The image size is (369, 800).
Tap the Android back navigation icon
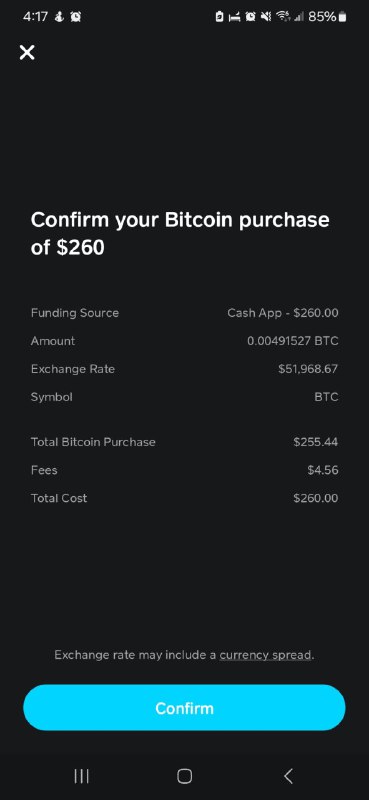pyautogui.click(x=288, y=776)
